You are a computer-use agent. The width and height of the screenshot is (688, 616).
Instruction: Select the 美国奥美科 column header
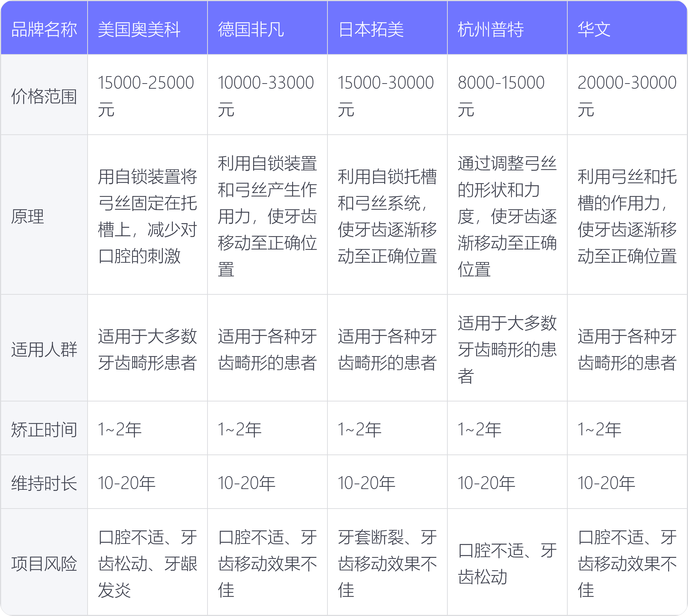coord(148,28)
